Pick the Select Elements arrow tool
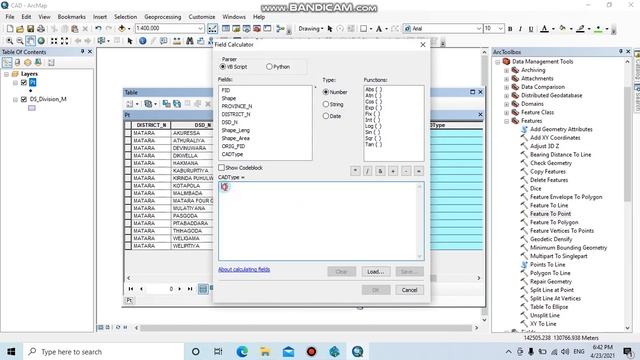Viewport: 640px width, 360px height. [130, 41]
